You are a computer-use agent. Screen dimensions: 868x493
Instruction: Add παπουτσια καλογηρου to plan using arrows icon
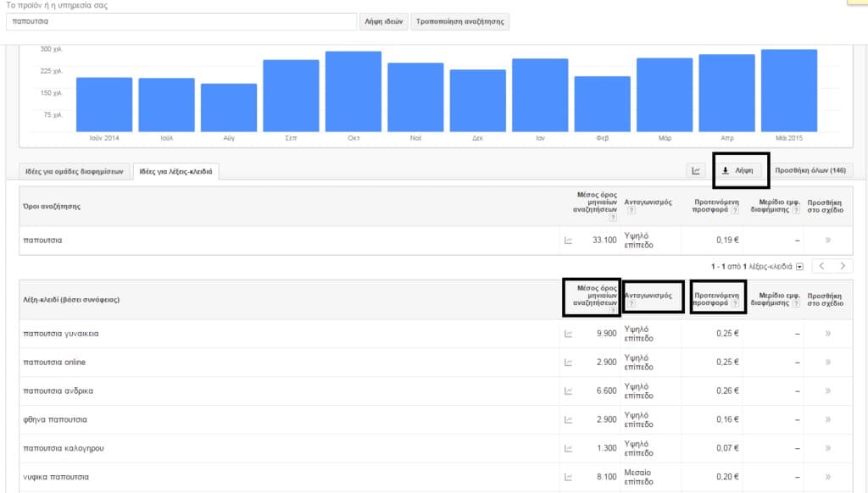[827, 449]
